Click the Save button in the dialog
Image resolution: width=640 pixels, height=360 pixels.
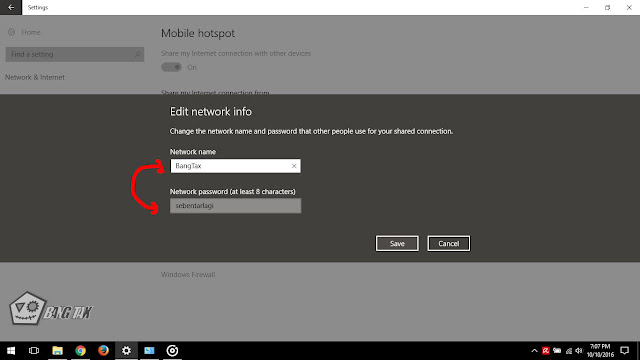397,244
